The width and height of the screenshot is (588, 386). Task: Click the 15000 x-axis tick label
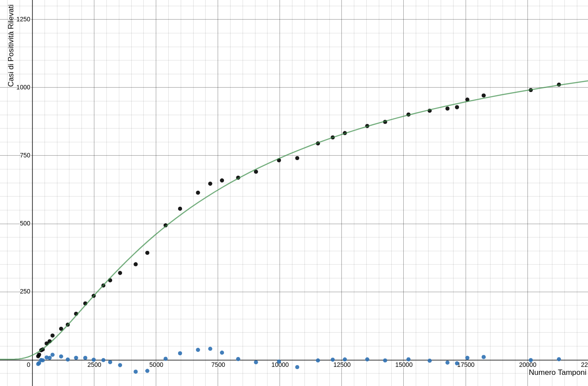404,365
